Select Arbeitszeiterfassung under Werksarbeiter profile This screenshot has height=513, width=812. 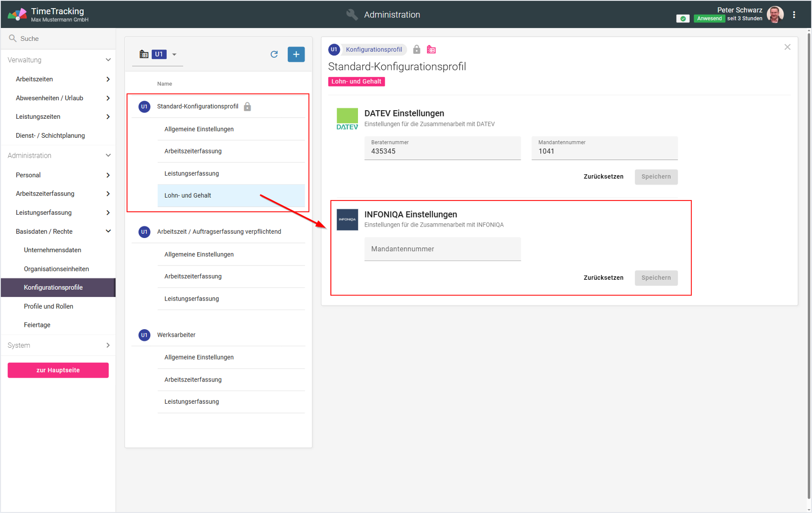pyautogui.click(x=193, y=380)
